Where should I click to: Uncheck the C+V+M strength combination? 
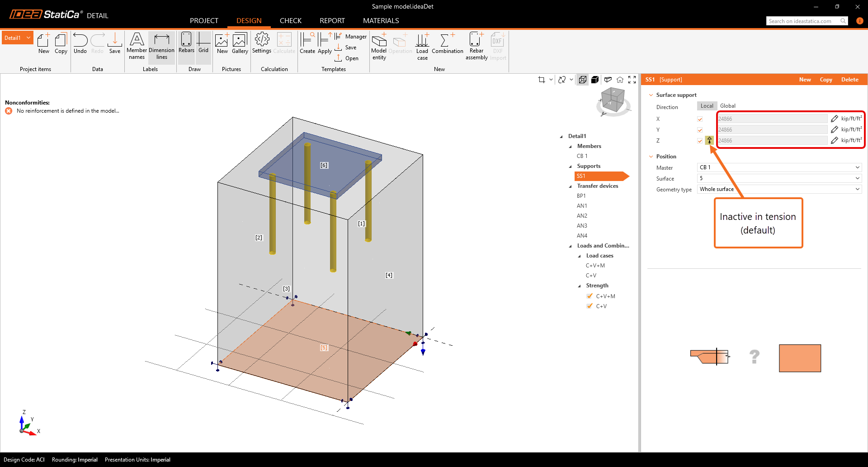point(590,296)
